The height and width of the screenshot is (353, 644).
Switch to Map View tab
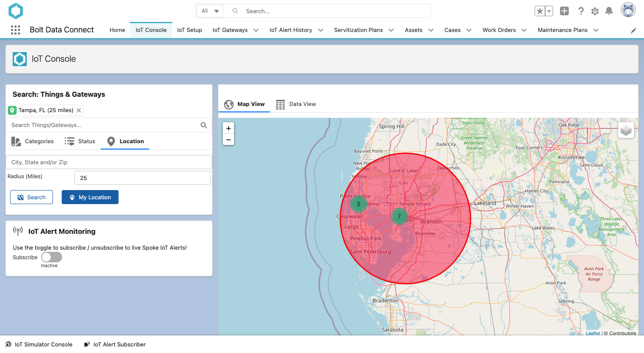pyautogui.click(x=244, y=104)
